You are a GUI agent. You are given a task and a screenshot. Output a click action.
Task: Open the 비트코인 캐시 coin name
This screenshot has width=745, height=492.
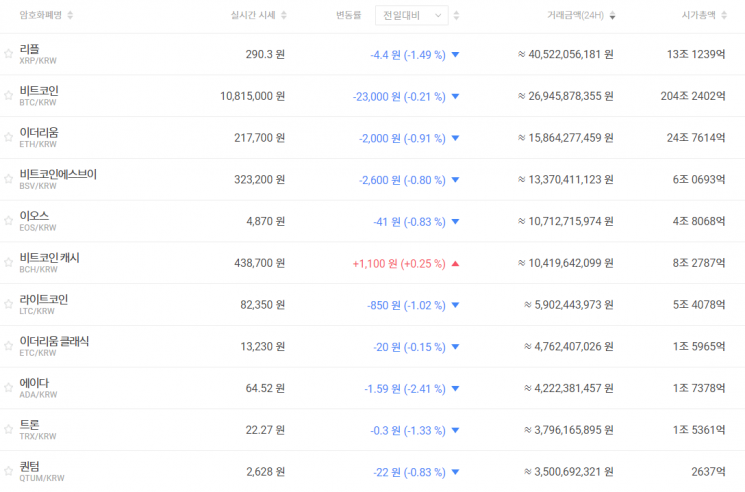pyautogui.click(x=49, y=258)
